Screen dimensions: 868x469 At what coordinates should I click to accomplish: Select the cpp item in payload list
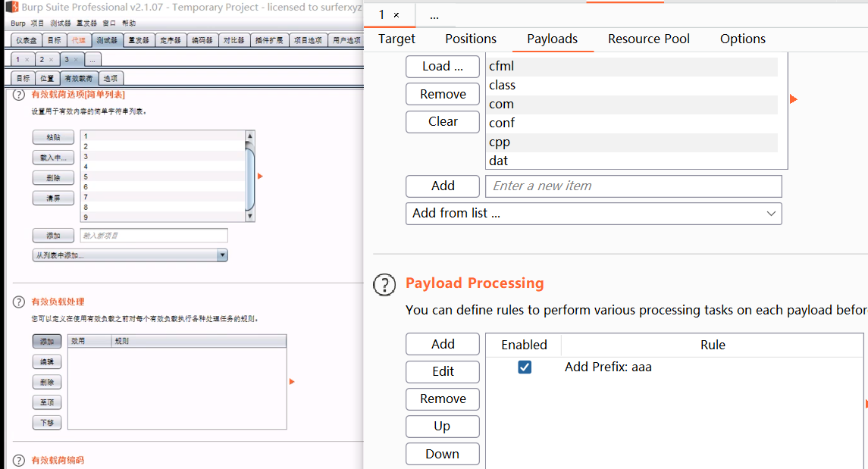pyautogui.click(x=631, y=142)
